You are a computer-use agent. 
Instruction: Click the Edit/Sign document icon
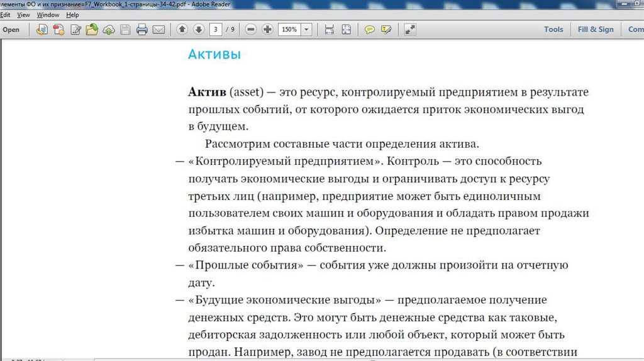click(76, 30)
